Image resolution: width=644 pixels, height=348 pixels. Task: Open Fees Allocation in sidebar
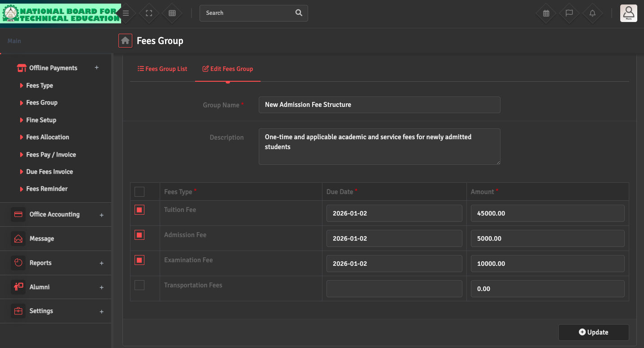pyautogui.click(x=48, y=137)
